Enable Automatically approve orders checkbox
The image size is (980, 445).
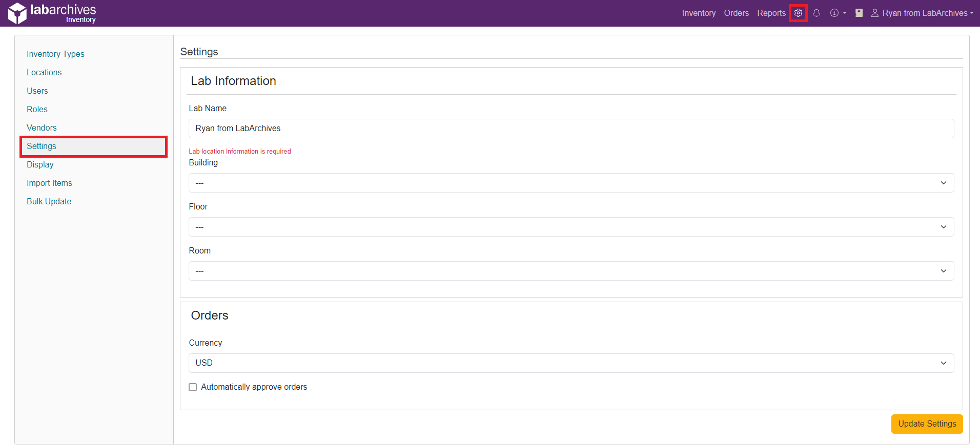pos(193,387)
